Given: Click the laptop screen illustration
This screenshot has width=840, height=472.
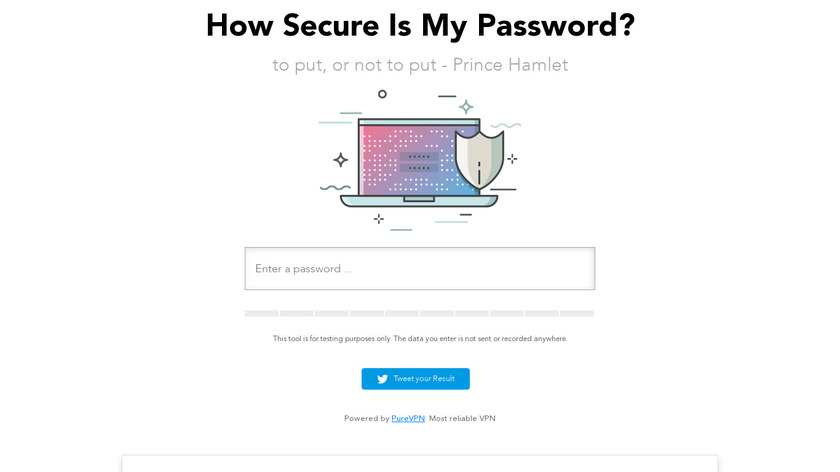Looking at the screenshot, I should coord(408,158).
